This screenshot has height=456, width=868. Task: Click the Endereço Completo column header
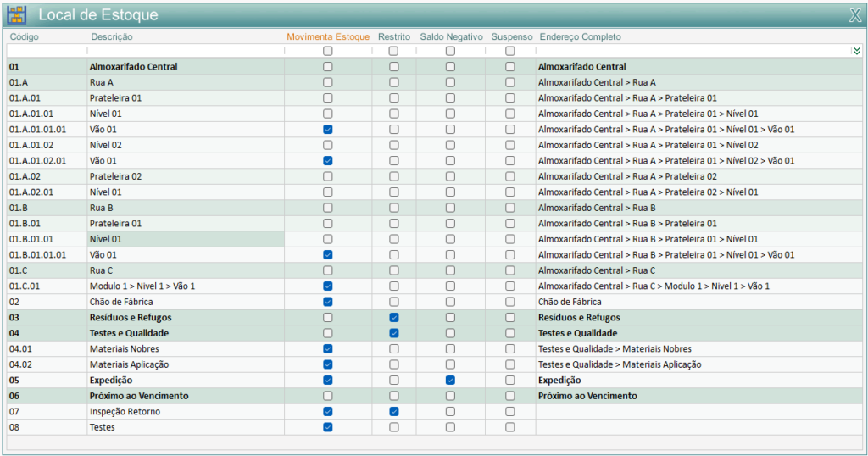pyautogui.click(x=580, y=37)
